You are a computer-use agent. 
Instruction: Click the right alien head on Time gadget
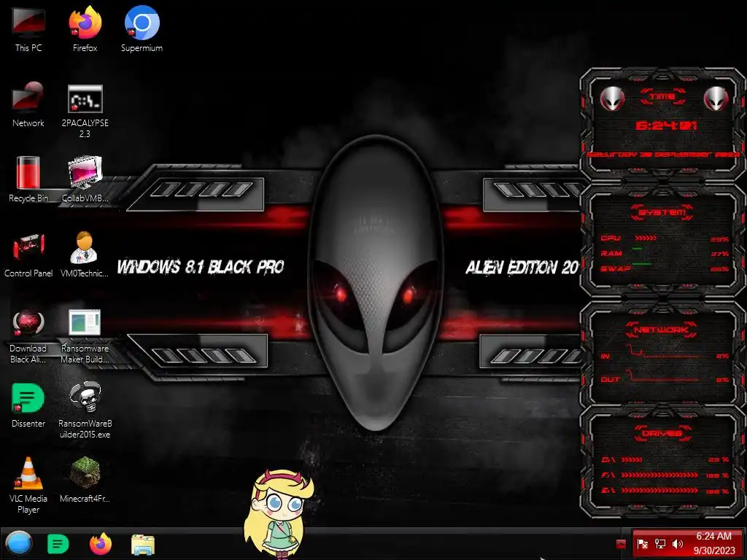pos(716,99)
